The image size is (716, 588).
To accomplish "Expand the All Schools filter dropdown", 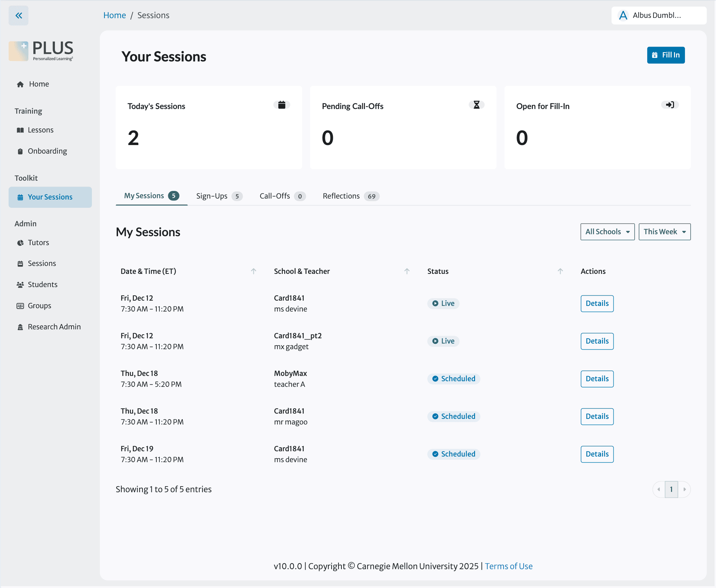I will [x=607, y=232].
